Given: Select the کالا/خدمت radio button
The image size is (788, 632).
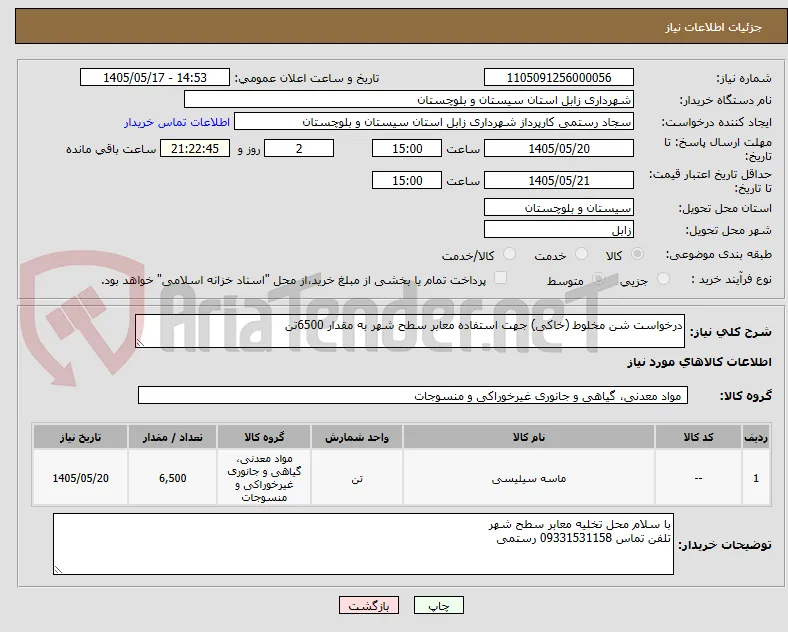Looking at the screenshot, I should pos(509,254).
